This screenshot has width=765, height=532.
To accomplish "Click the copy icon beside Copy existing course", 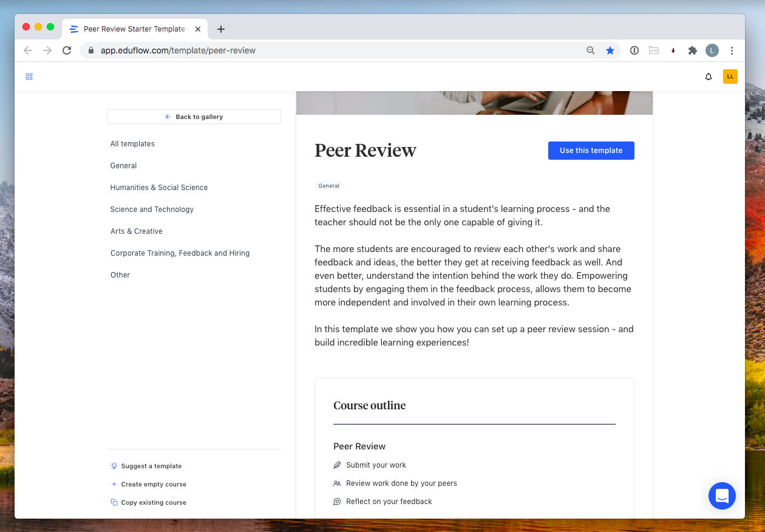I will pos(114,502).
